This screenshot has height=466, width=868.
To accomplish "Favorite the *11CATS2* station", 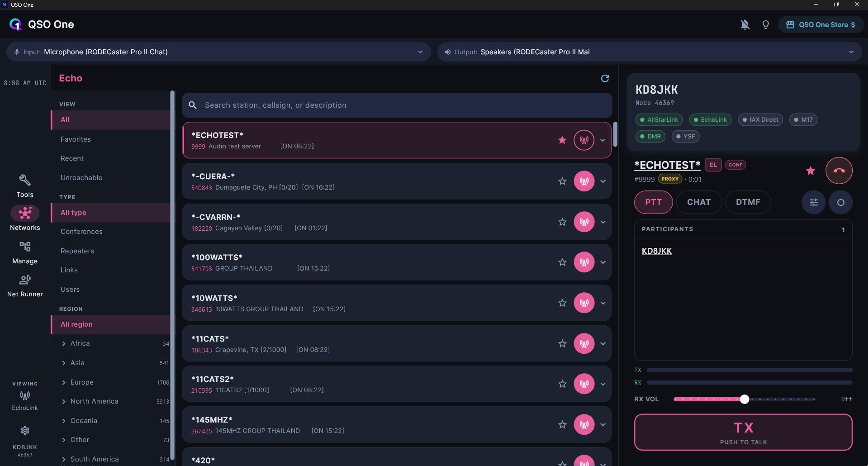I will pos(562,384).
